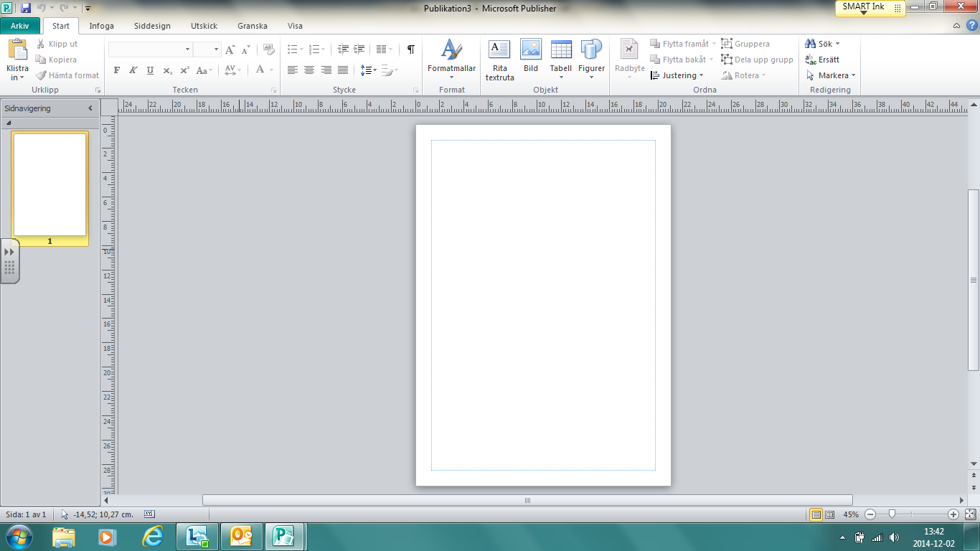Switch to two-page spread view
980x551 pixels.
[830, 514]
